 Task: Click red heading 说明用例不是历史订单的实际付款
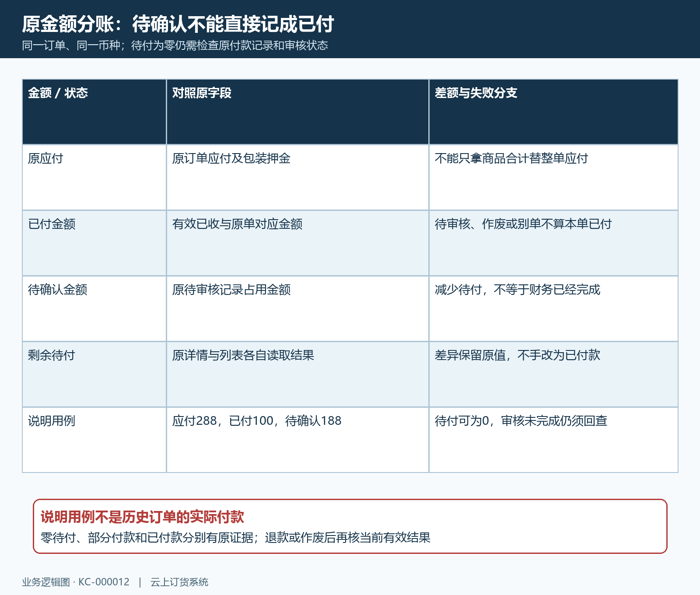[142, 517]
